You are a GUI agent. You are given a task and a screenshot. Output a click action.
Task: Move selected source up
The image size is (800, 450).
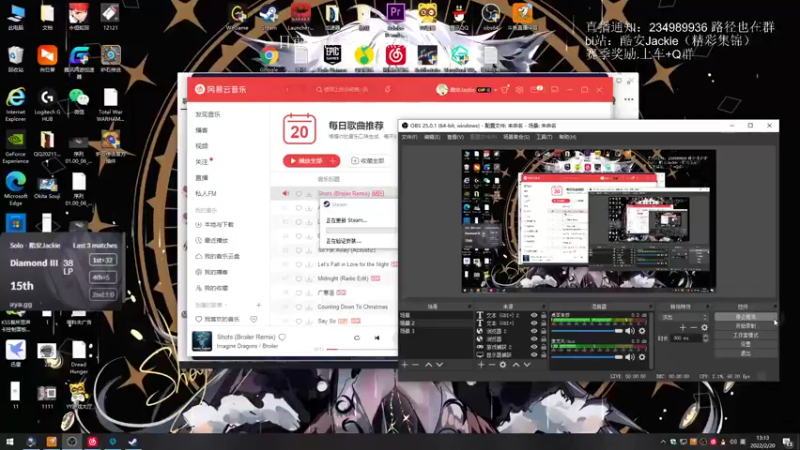coord(516,365)
